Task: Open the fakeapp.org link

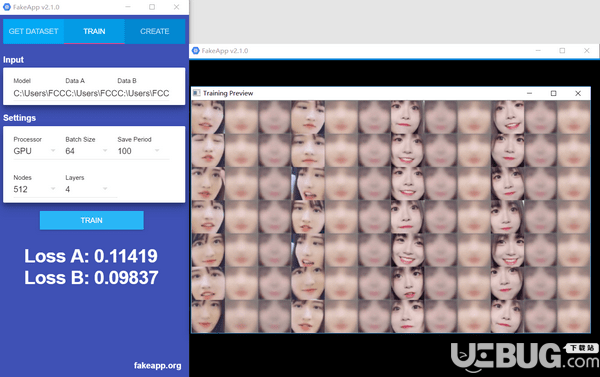Action: point(158,366)
